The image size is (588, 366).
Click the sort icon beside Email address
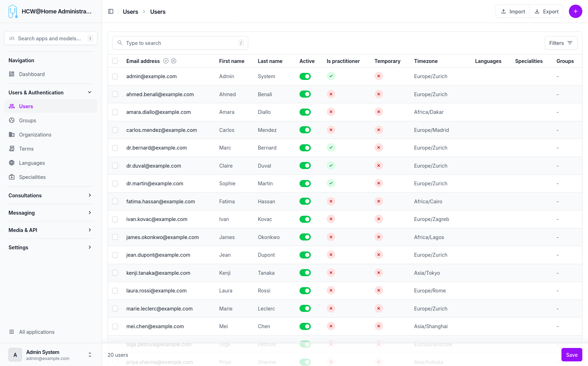pyautogui.click(x=166, y=61)
